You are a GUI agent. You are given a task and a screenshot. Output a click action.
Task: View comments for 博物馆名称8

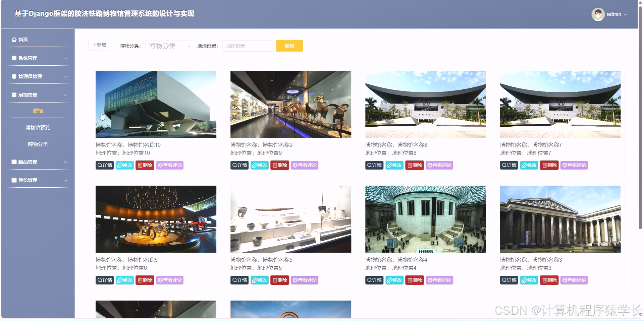[x=439, y=165]
